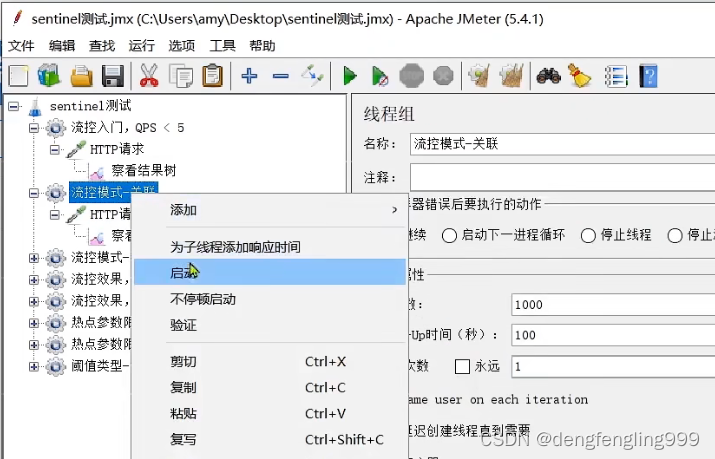The height and width of the screenshot is (459, 715).
Task: Start the test with green play icon
Action: point(350,76)
